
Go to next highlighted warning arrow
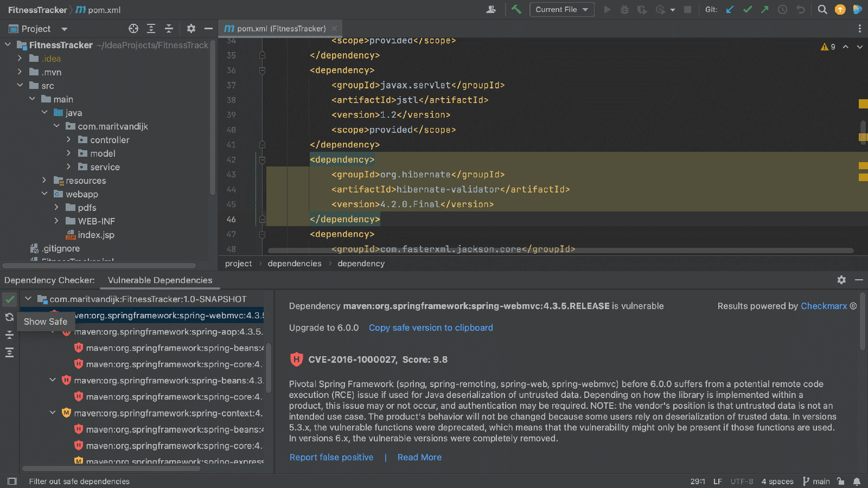pyautogui.click(x=860, y=47)
